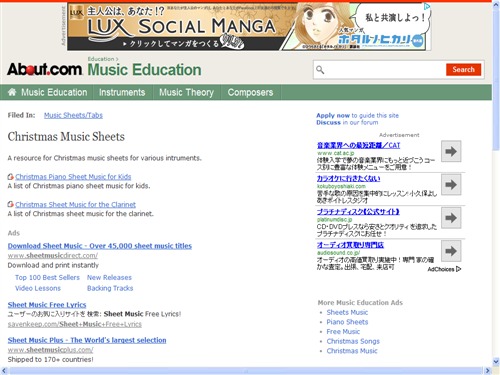Click the AdChoices triangle icon
This screenshot has height=375, width=500.
(x=458, y=269)
